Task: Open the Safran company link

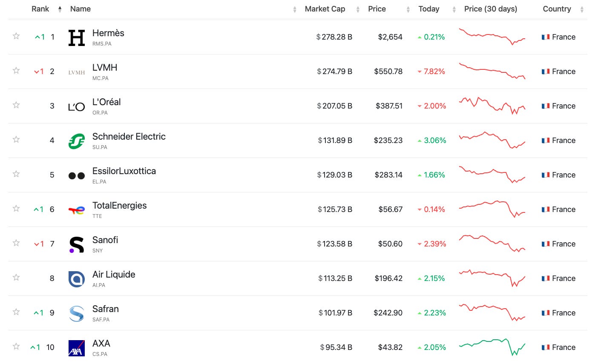Action: point(106,309)
